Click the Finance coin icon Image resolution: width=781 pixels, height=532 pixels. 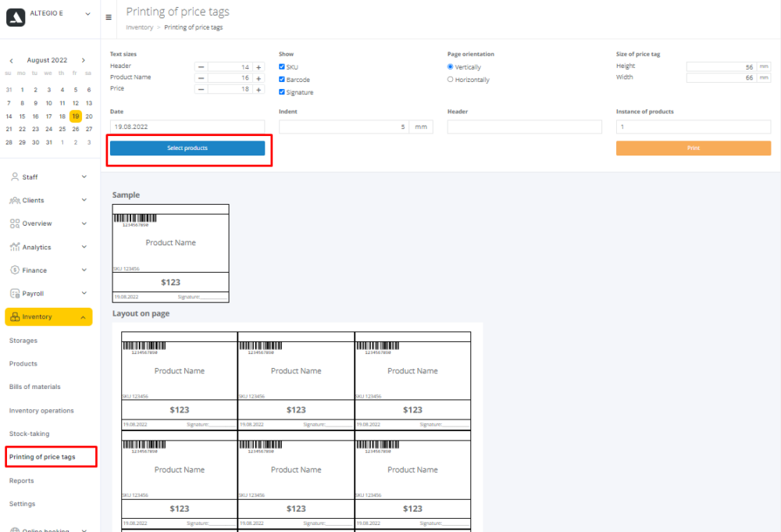[x=14, y=270]
